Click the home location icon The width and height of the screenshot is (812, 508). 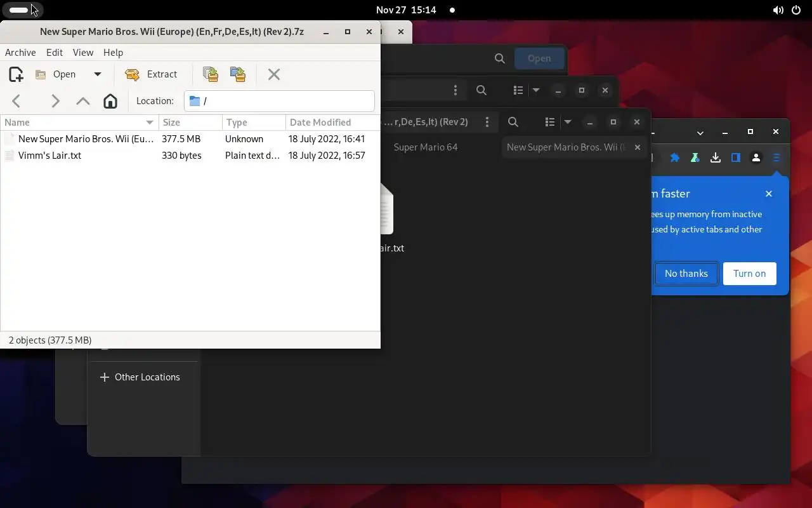pos(110,101)
